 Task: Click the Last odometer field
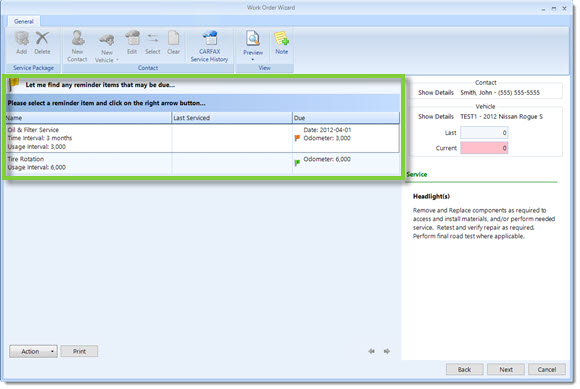[484, 133]
